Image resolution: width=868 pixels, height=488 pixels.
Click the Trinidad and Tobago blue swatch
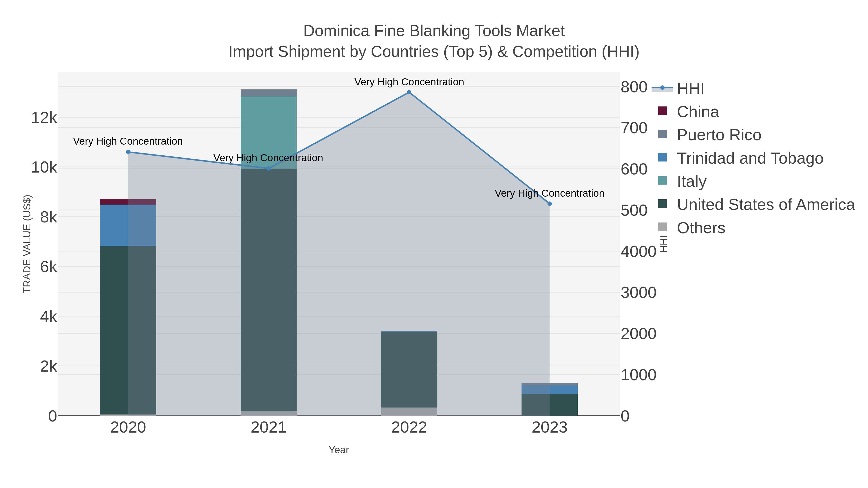[663, 157]
